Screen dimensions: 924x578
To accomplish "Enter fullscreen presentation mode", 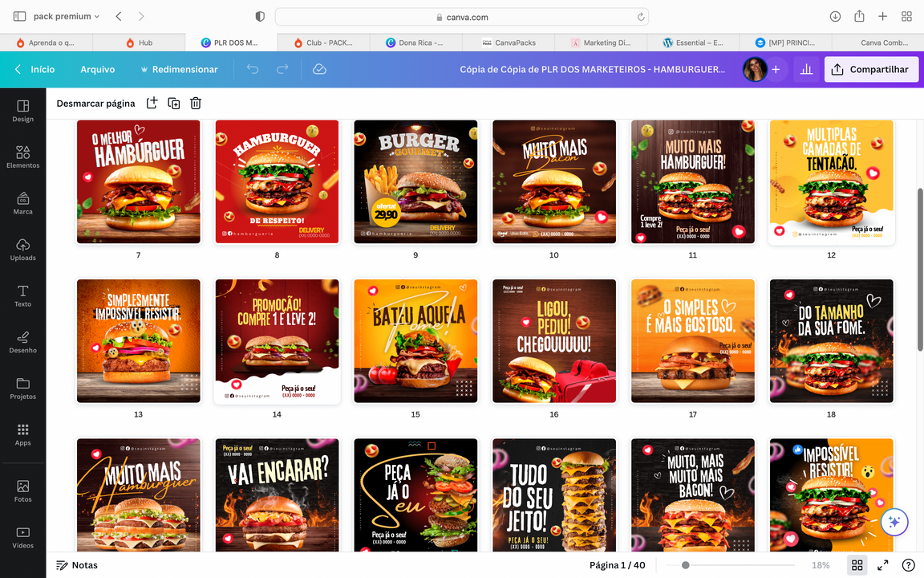I will click(882, 565).
